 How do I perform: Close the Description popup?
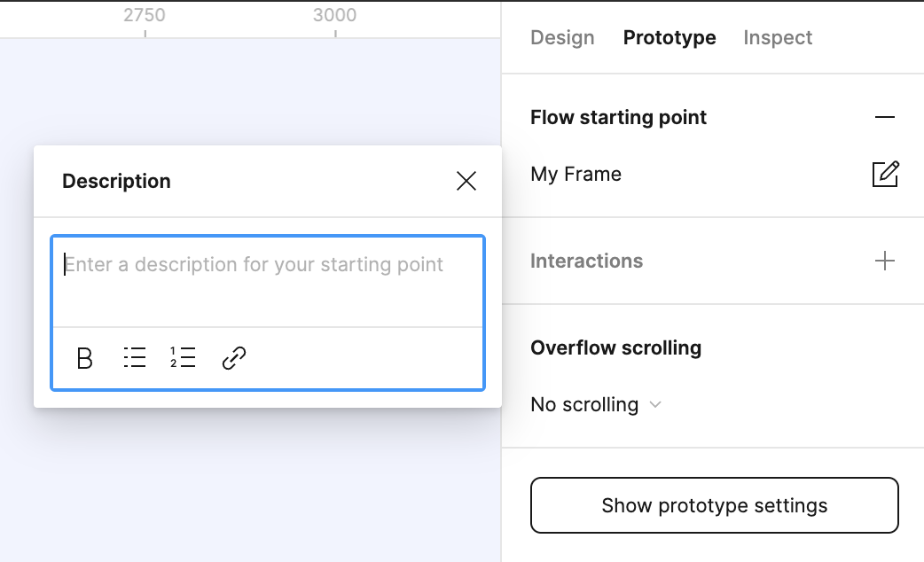466,181
